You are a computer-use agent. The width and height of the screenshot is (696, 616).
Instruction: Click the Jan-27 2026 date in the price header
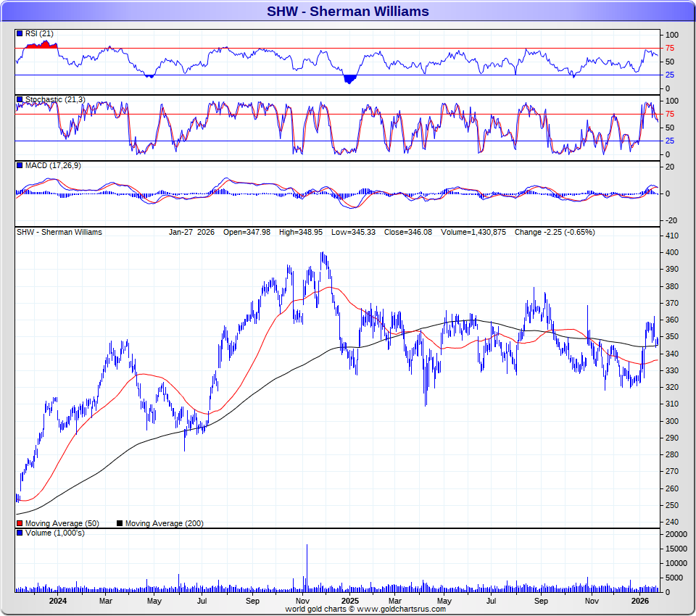click(194, 233)
